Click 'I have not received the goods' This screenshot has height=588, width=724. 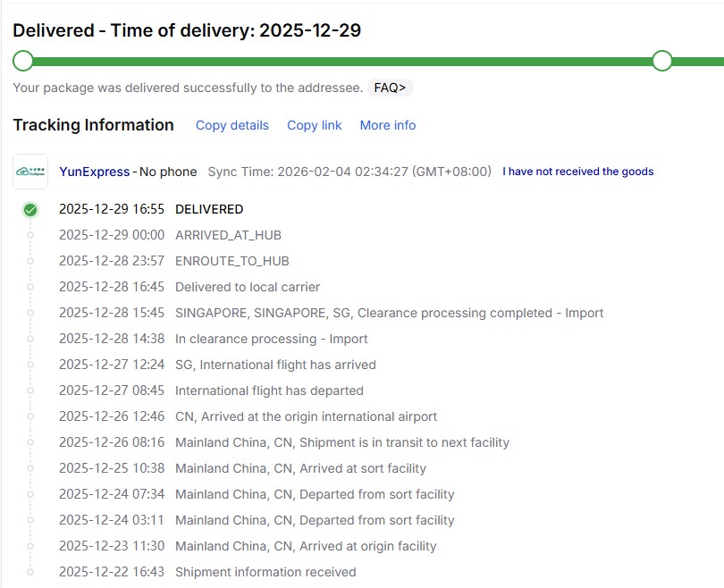[578, 172]
